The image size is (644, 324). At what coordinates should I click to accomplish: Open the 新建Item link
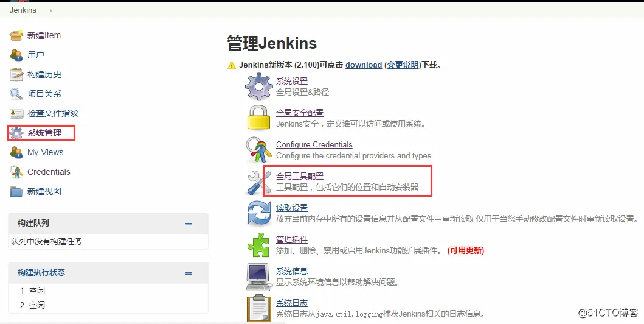tap(44, 35)
